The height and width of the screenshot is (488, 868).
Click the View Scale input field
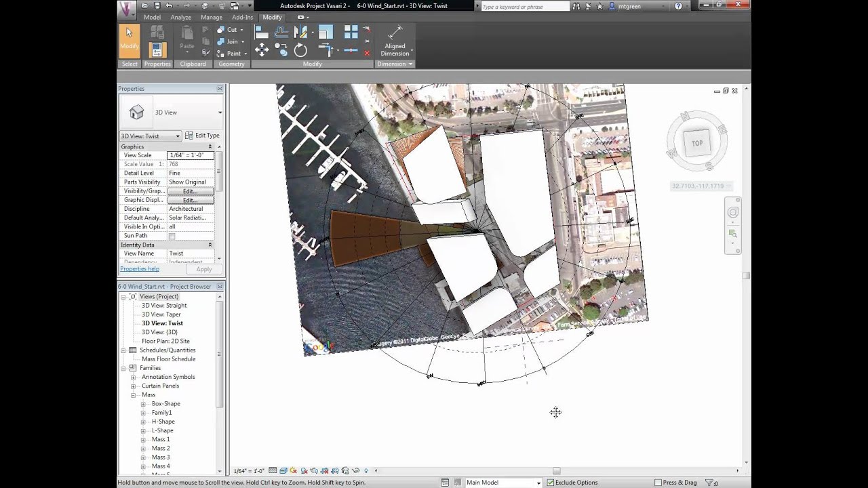(x=190, y=155)
